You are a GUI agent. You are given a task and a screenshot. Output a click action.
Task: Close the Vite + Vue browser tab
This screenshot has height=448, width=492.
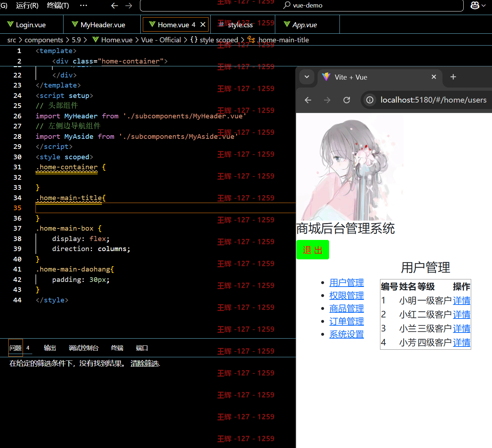pyautogui.click(x=434, y=77)
